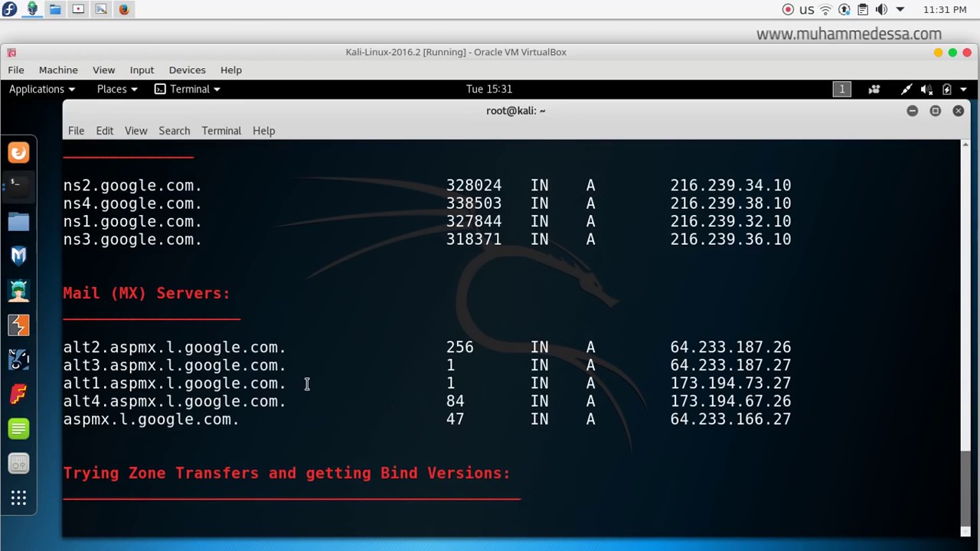Launch the orange browser from Kali dock

pyautogui.click(x=18, y=152)
